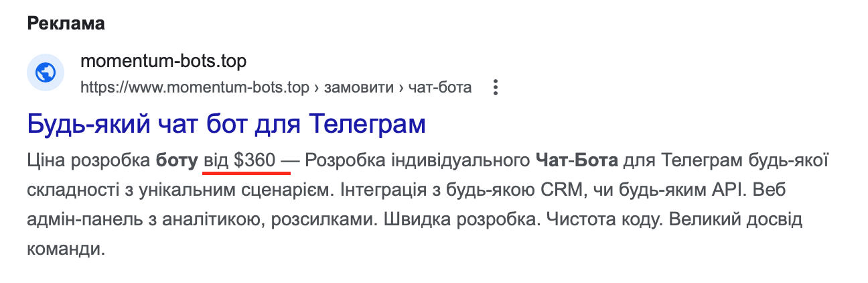Click the "Ціна розробка" text in description
868x283 pixels.
pyautogui.click(x=89, y=161)
